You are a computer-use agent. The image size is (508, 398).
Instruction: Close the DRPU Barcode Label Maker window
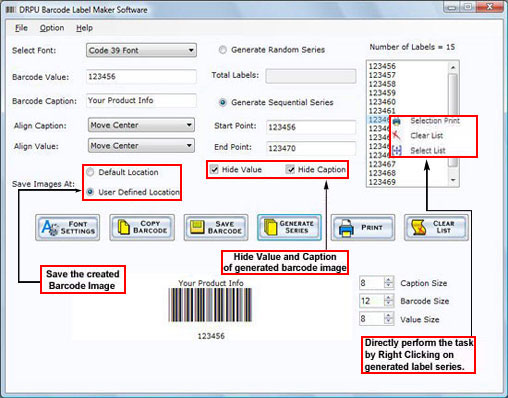coord(489,7)
